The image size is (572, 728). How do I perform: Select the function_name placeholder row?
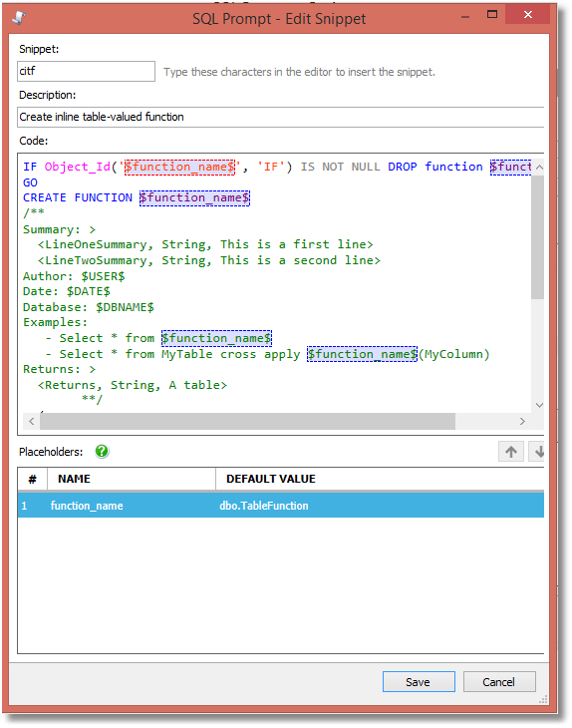[x=281, y=506]
